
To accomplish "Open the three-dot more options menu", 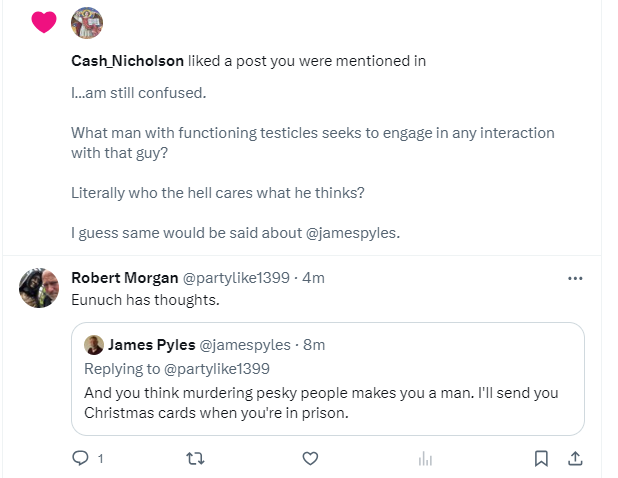I will (575, 278).
